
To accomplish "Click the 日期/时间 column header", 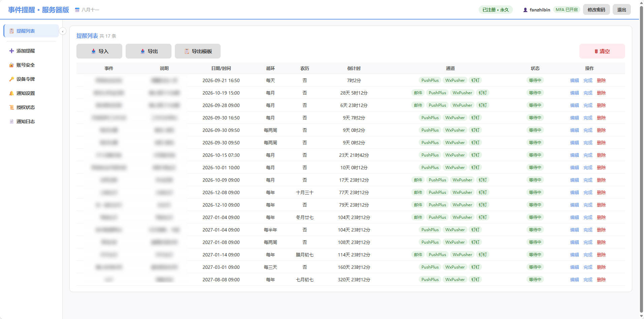I will pyautogui.click(x=221, y=68).
